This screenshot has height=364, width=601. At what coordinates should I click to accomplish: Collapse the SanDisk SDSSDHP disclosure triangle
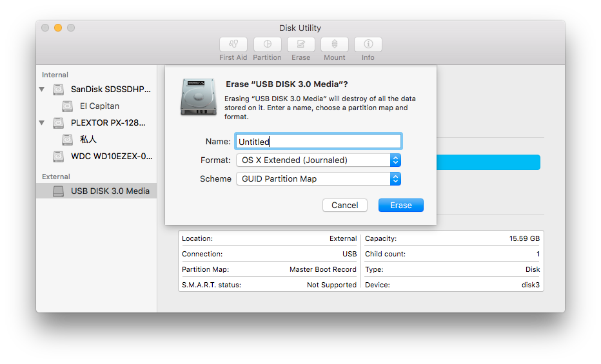pos(42,90)
